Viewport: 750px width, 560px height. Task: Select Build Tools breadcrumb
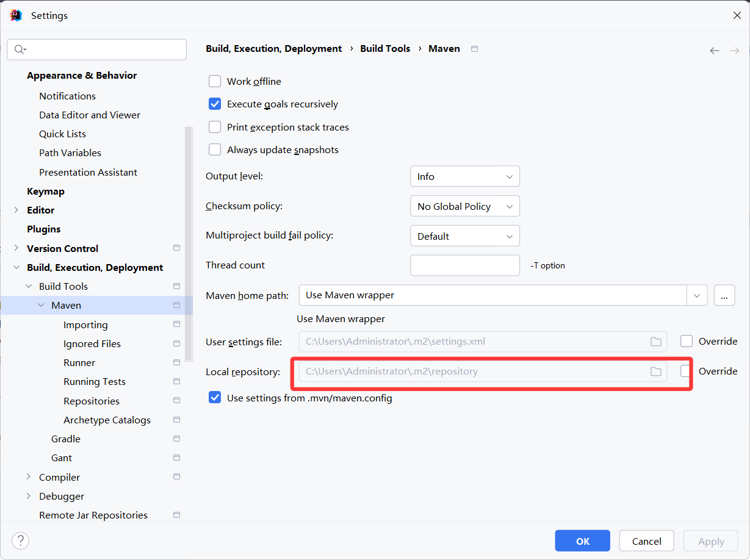385,49
